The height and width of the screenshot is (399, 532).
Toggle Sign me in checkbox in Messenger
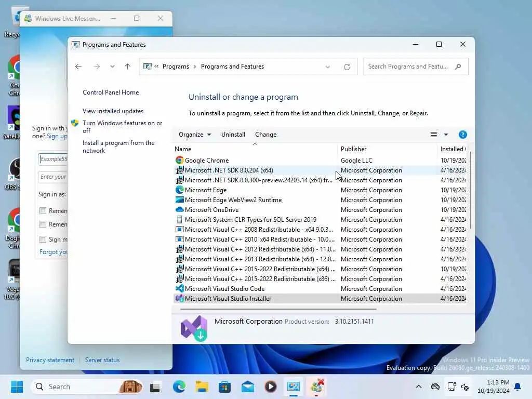43,240
